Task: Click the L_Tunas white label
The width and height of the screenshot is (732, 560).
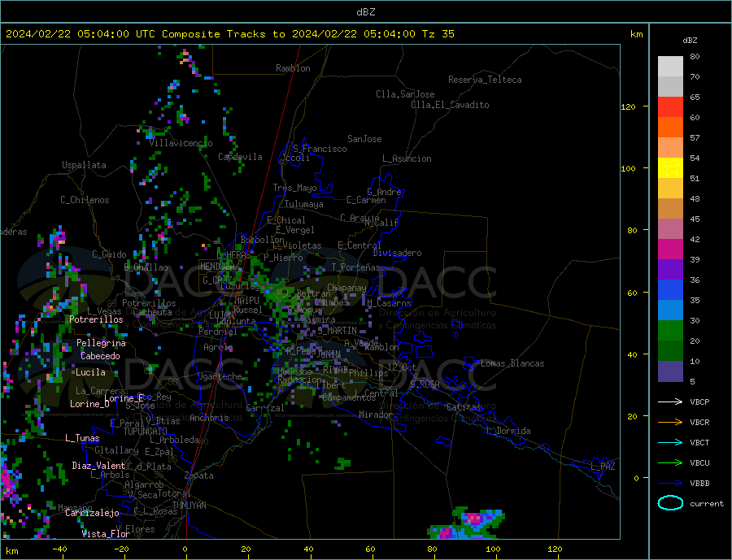Action: (x=82, y=438)
